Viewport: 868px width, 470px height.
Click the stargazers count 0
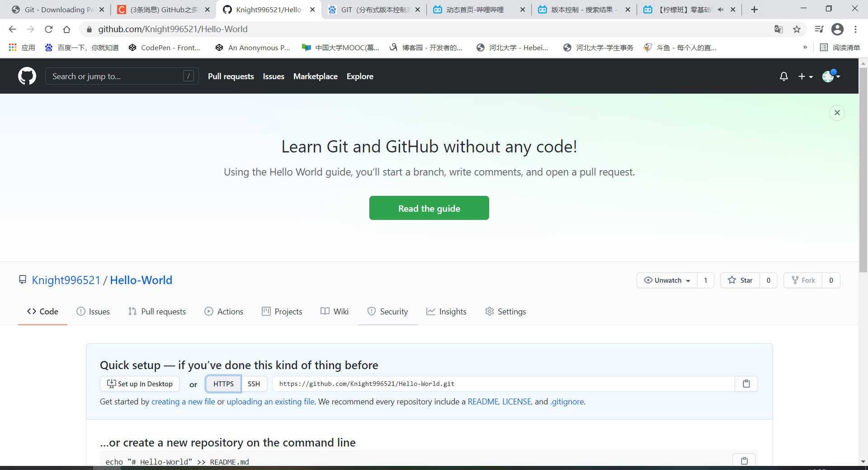point(768,280)
